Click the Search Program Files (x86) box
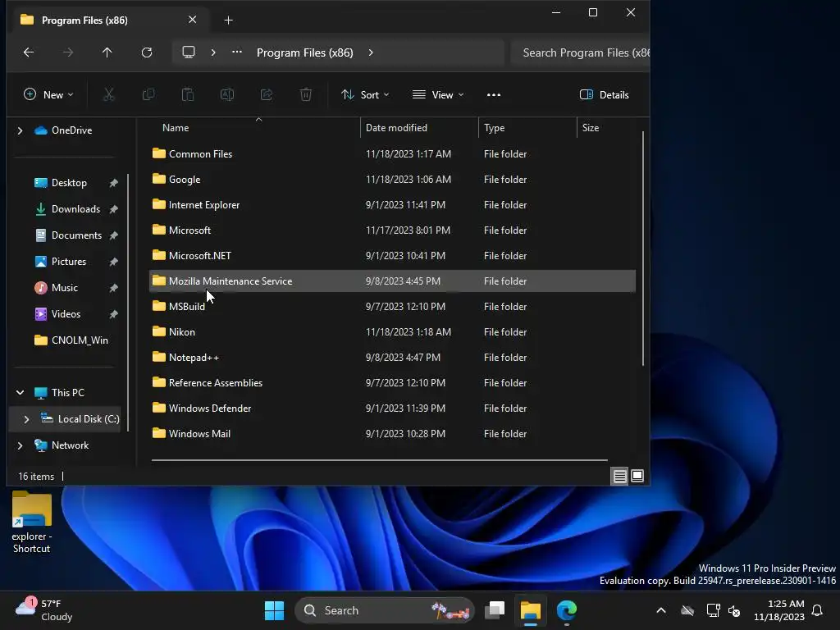840x630 pixels. point(581,52)
